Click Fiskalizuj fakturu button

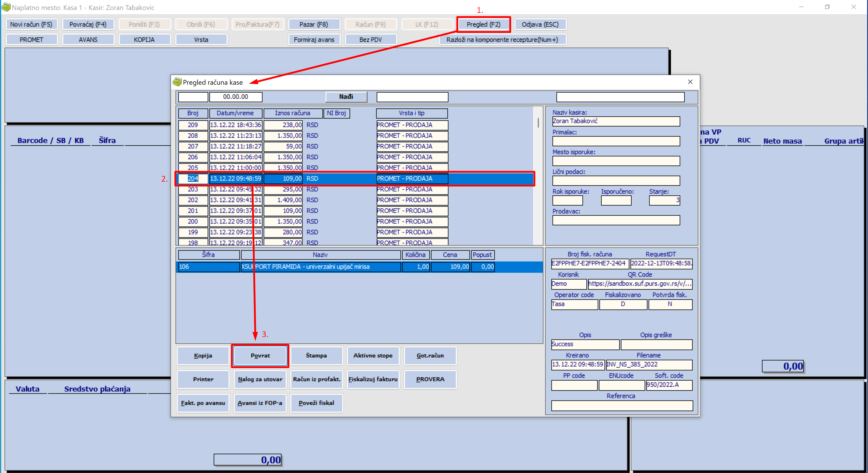click(x=373, y=379)
